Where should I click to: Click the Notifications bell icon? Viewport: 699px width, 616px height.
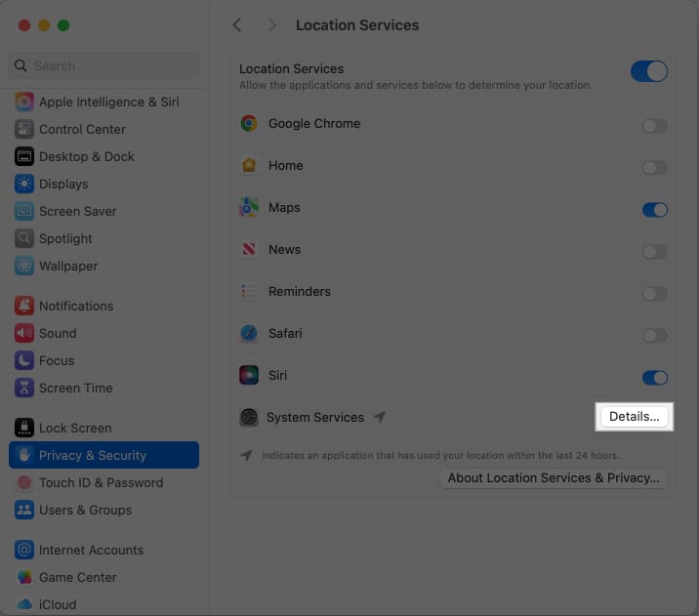point(24,306)
